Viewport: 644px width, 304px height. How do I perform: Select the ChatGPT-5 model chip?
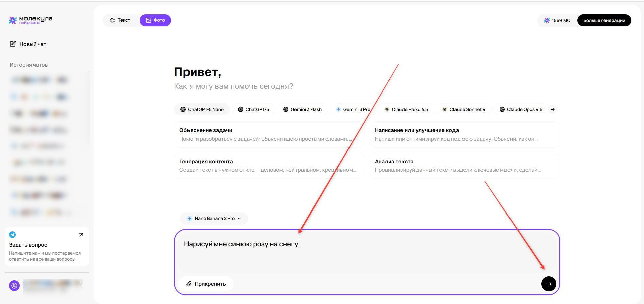(253, 109)
